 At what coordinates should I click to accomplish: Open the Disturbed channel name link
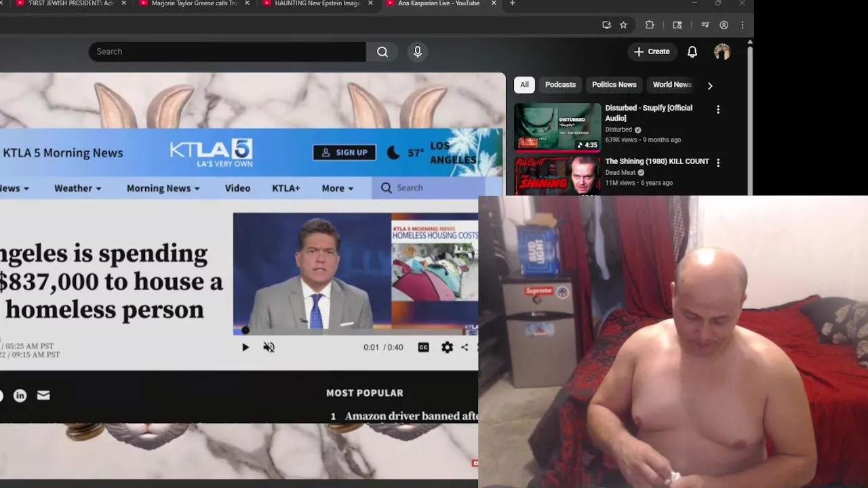pos(618,129)
